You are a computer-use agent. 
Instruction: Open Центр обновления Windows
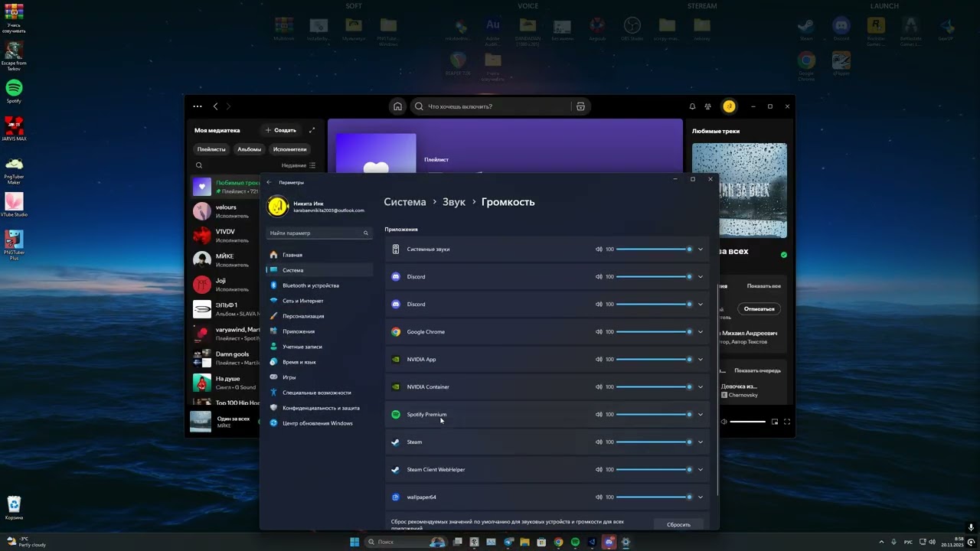319,423
